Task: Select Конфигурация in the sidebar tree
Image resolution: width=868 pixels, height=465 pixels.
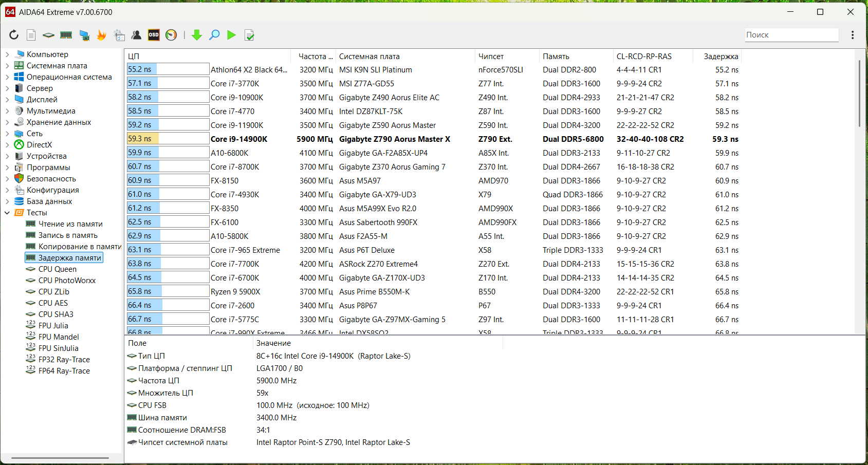Action: (x=53, y=190)
